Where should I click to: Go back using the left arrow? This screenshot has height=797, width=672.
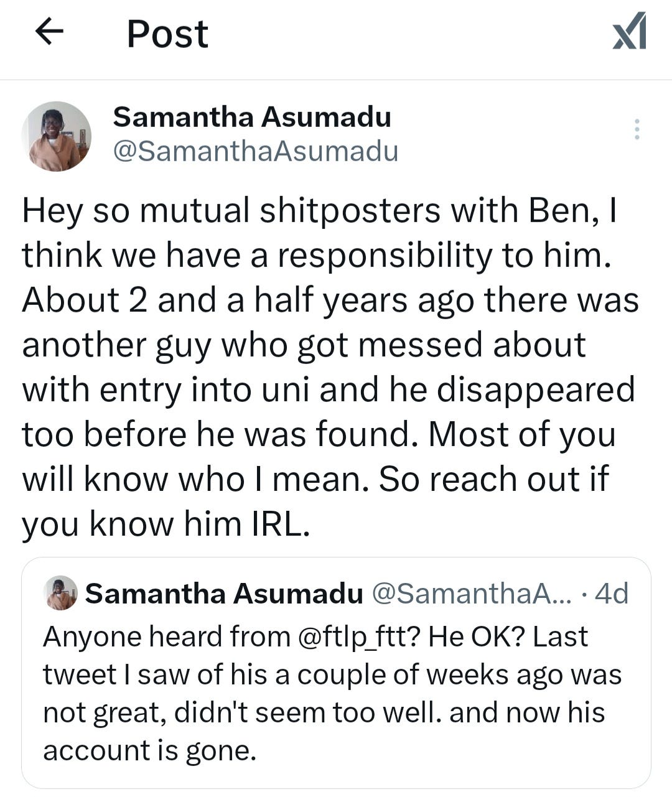[50, 32]
